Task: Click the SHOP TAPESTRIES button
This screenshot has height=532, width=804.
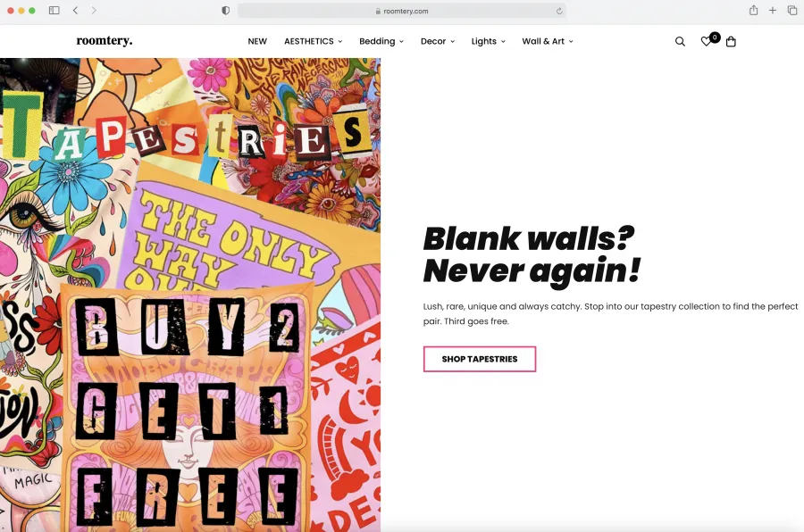Action: click(x=480, y=359)
